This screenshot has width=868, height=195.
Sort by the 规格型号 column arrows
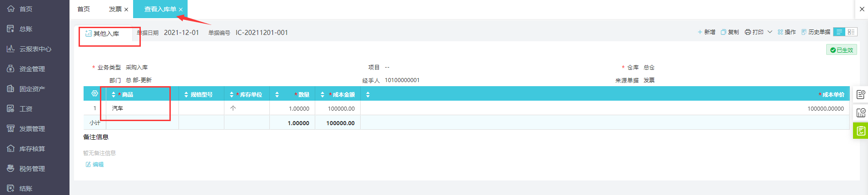coord(186,95)
